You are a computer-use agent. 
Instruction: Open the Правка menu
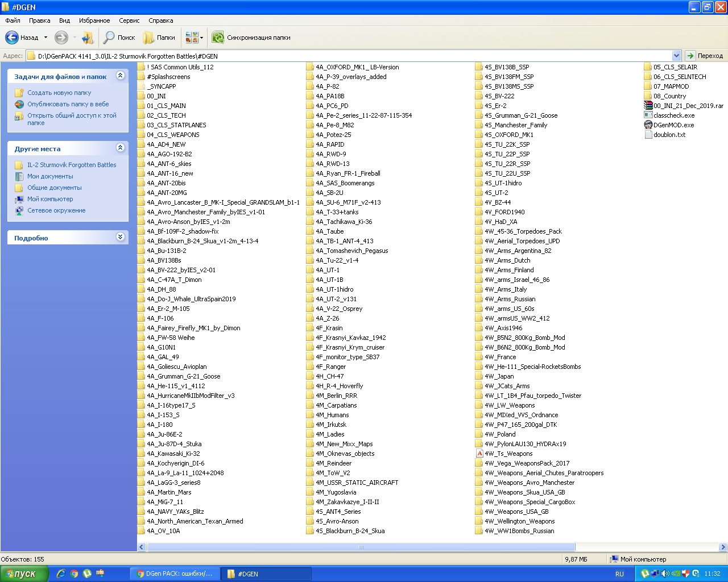40,20
